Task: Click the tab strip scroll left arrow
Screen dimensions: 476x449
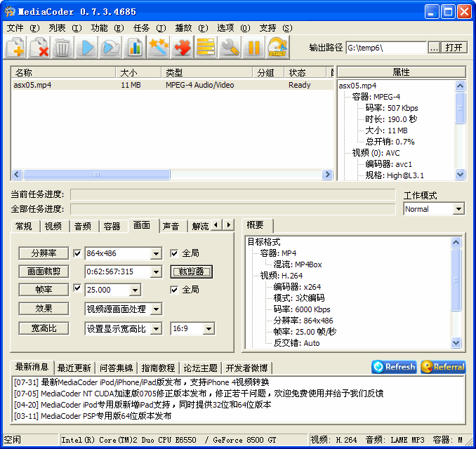Action: coord(216,224)
